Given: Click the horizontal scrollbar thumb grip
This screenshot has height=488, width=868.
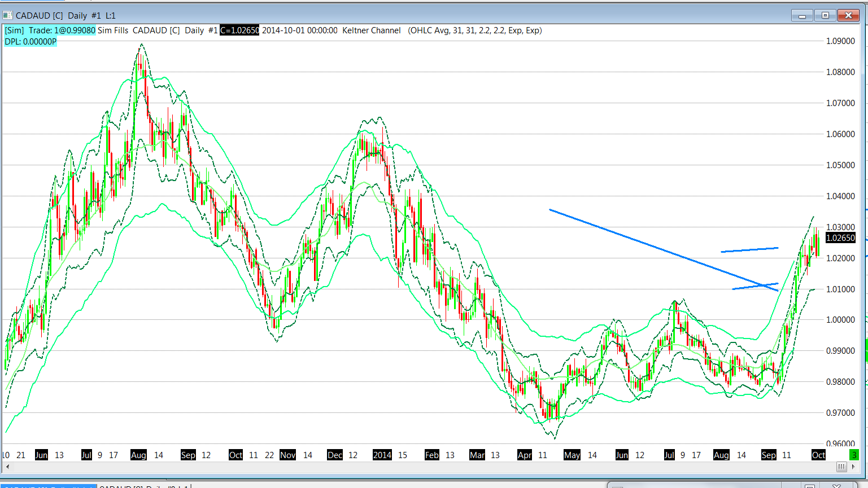Looking at the screenshot, I should pos(841,467).
